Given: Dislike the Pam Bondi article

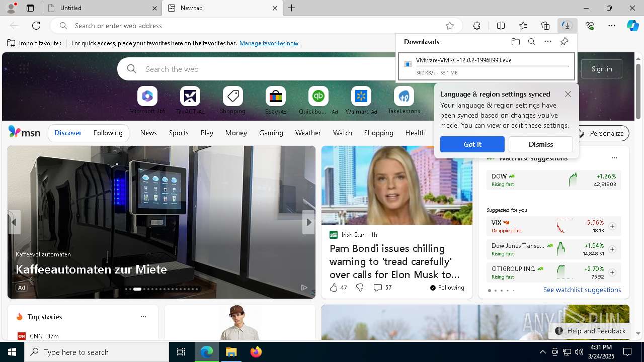Looking at the screenshot, I should 360,288.
